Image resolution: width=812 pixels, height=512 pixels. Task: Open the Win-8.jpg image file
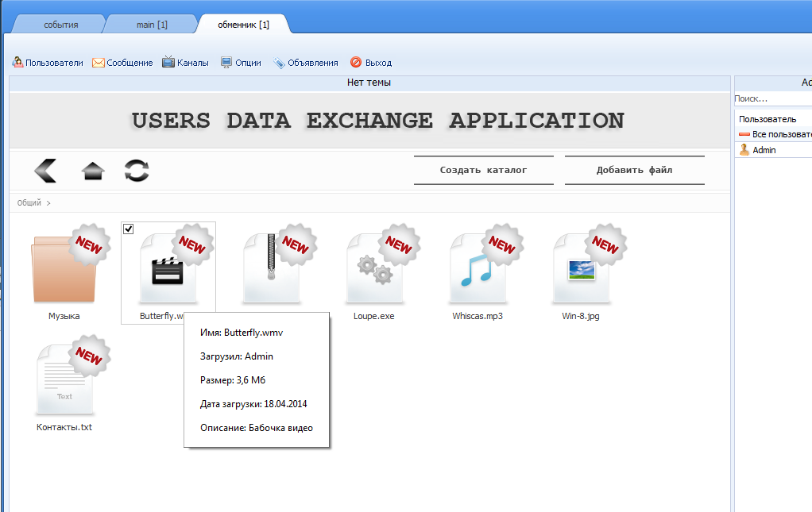581,270
